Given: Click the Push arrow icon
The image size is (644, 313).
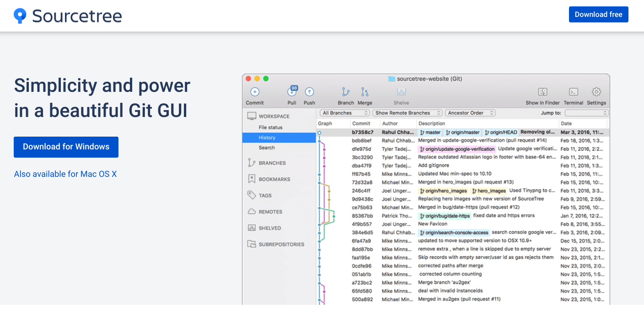Looking at the screenshot, I should [309, 92].
